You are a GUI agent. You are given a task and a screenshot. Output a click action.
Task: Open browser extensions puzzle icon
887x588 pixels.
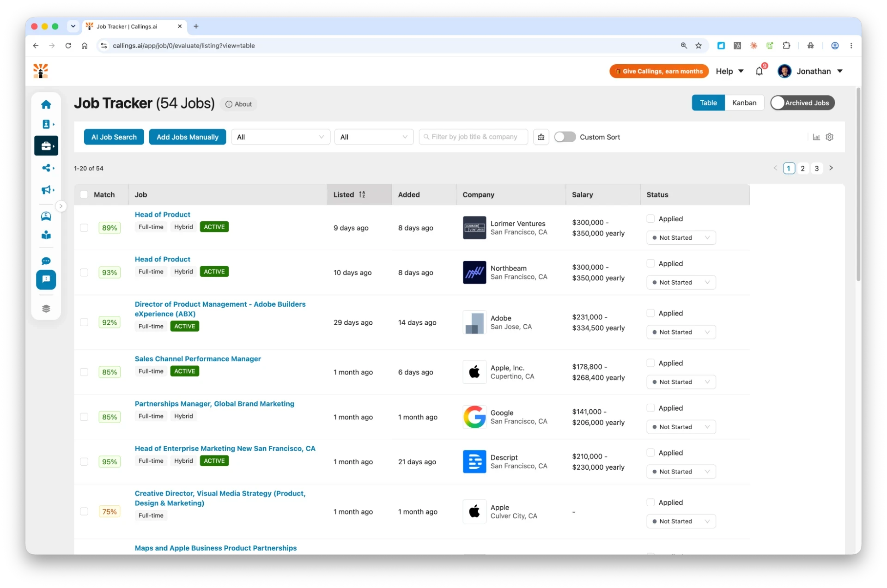(786, 46)
